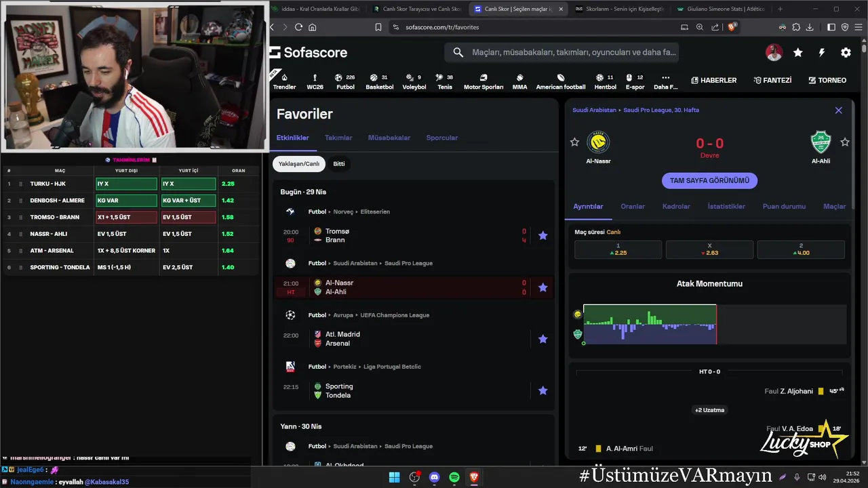The image size is (868, 488).
Task: Close the match detail panel
Action: 838,110
